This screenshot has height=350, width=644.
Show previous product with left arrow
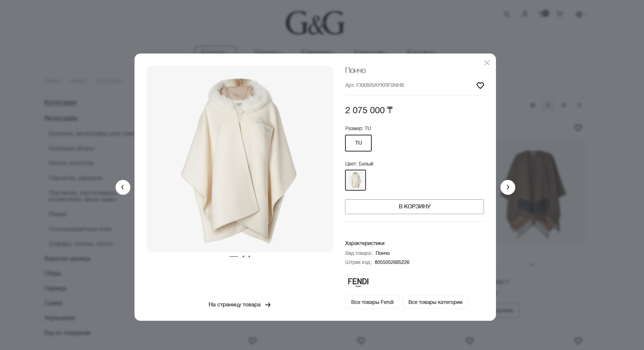[x=123, y=187]
